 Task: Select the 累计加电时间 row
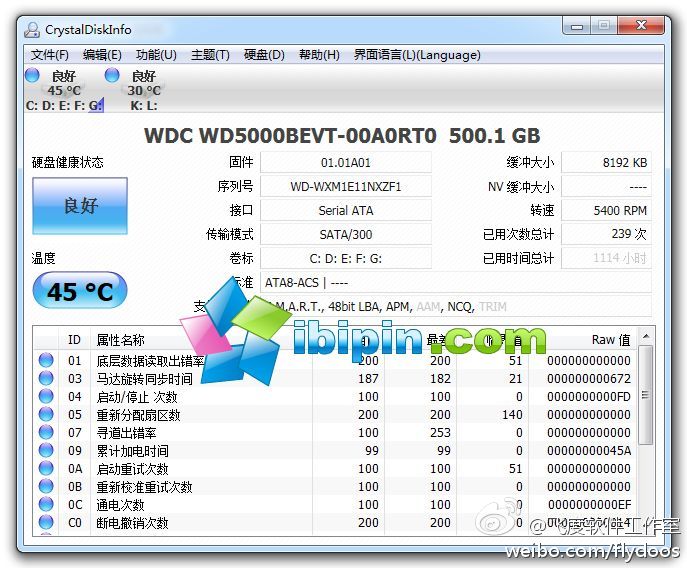pyautogui.click(x=335, y=451)
